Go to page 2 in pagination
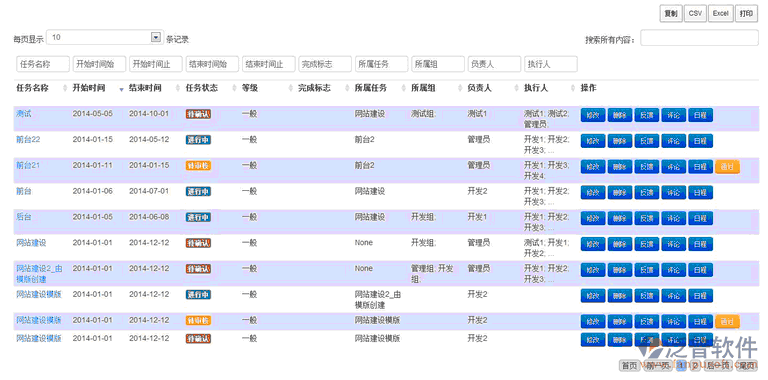The height and width of the screenshot is (380, 768). [x=695, y=365]
